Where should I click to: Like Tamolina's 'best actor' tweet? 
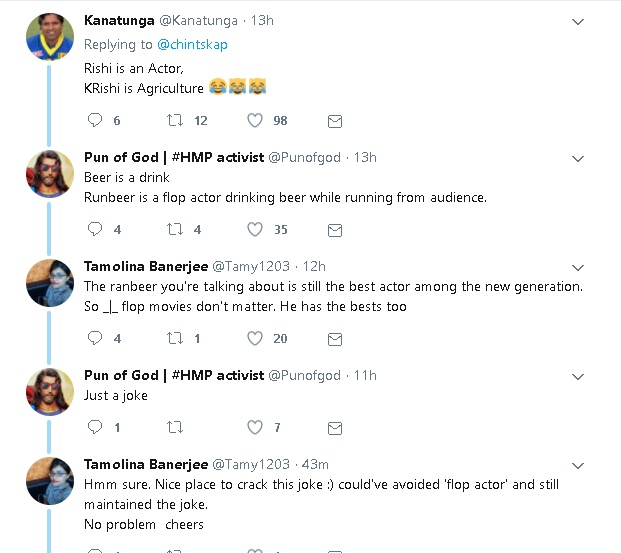tap(255, 339)
